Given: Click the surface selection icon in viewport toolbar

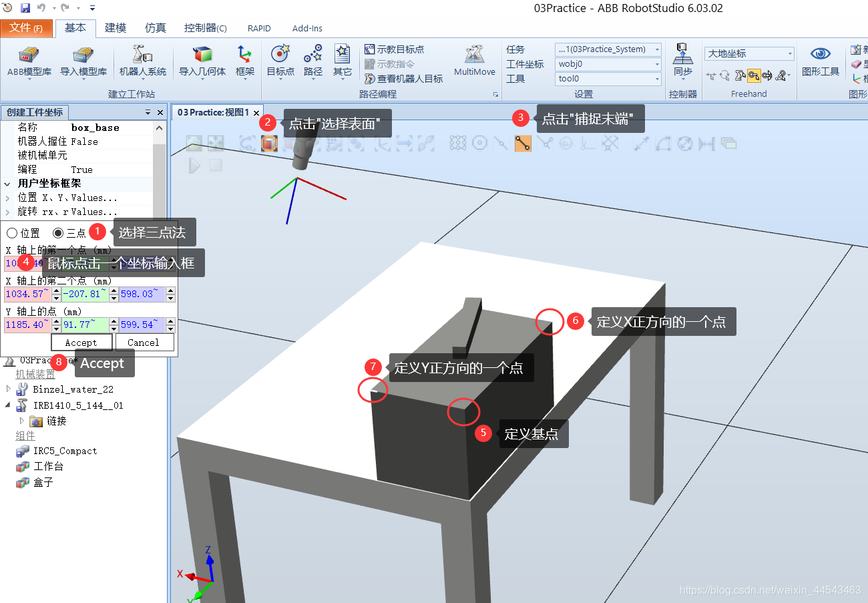Looking at the screenshot, I should pyautogui.click(x=269, y=143).
